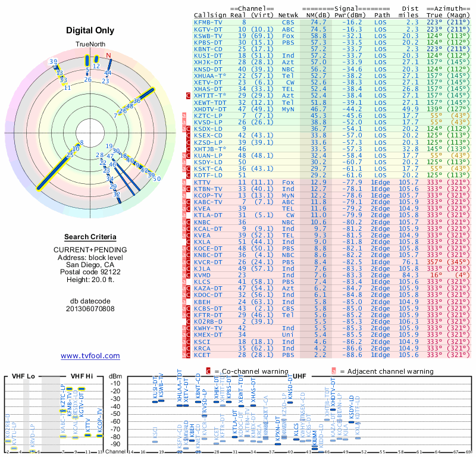Click the Digital Only heading
476x457 pixels.
[90, 30]
